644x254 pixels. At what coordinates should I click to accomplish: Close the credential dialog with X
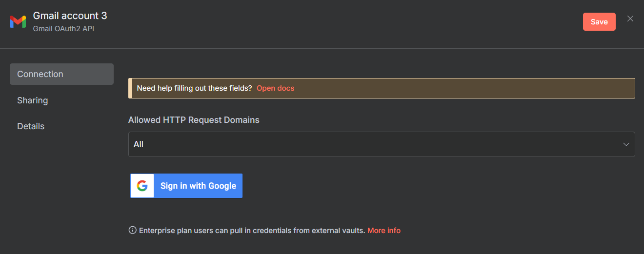tap(630, 19)
